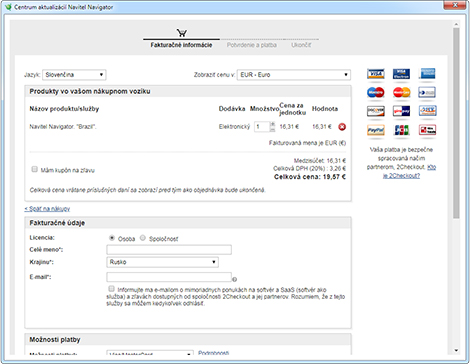Open the payment method dropdown under Možnosti platby
This screenshot has height=364, width=470.
[150, 353]
